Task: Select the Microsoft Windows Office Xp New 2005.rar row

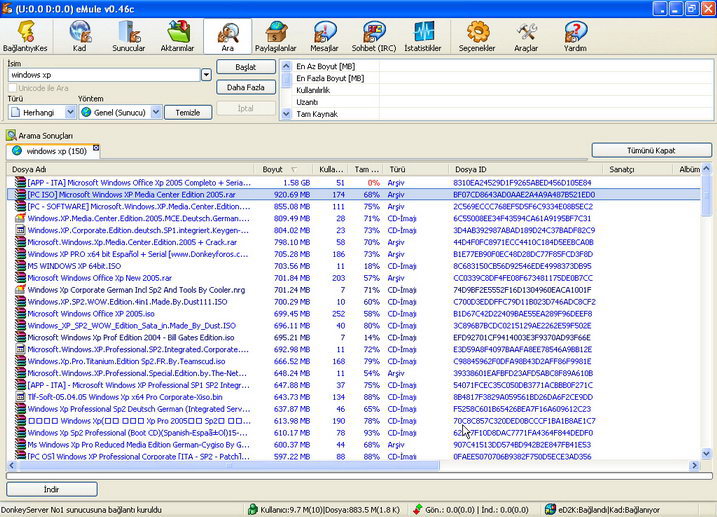Action: [353, 277]
